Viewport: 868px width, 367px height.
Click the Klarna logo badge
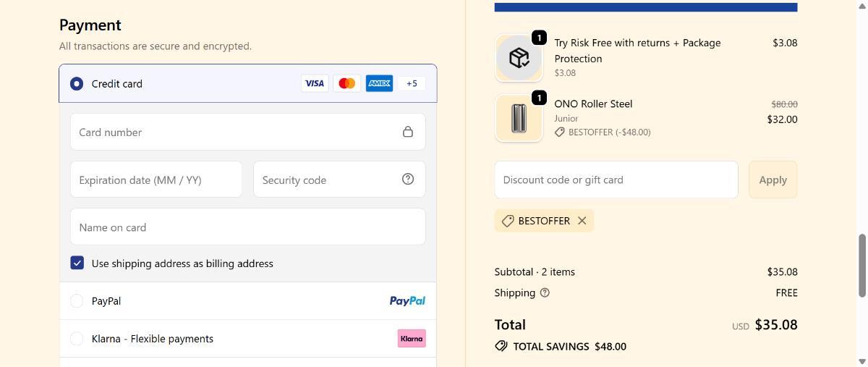click(412, 339)
